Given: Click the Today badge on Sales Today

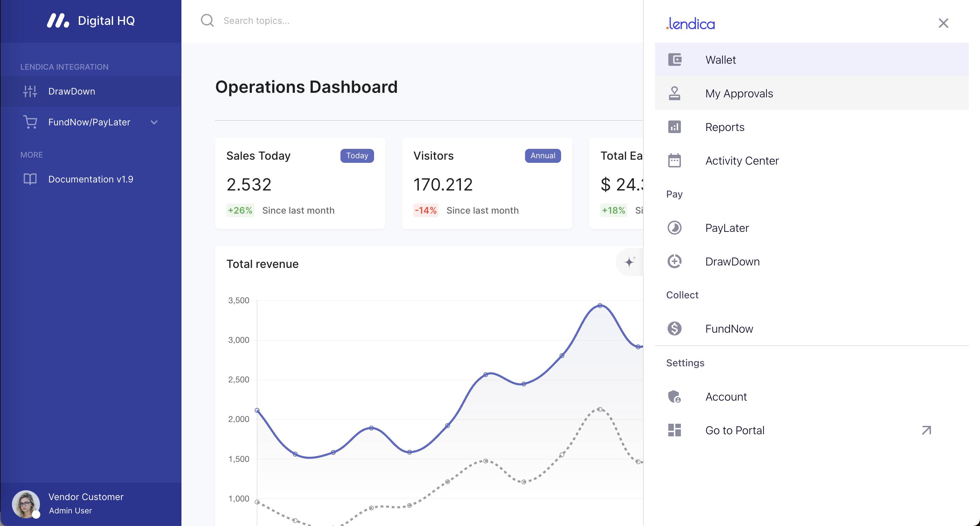Looking at the screenshot, I should click(x=357, y=155).
